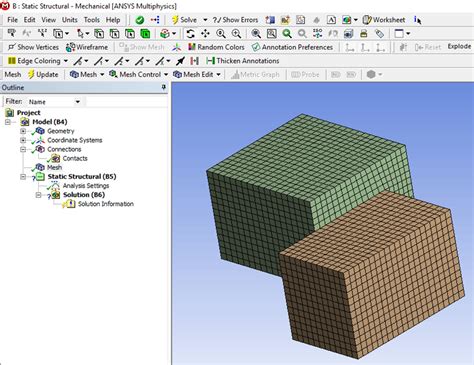Image resolution: width=474 pixels, height=365 pixels.
Task: Toggle Thicken Annotations
Action: click(243, 61)
